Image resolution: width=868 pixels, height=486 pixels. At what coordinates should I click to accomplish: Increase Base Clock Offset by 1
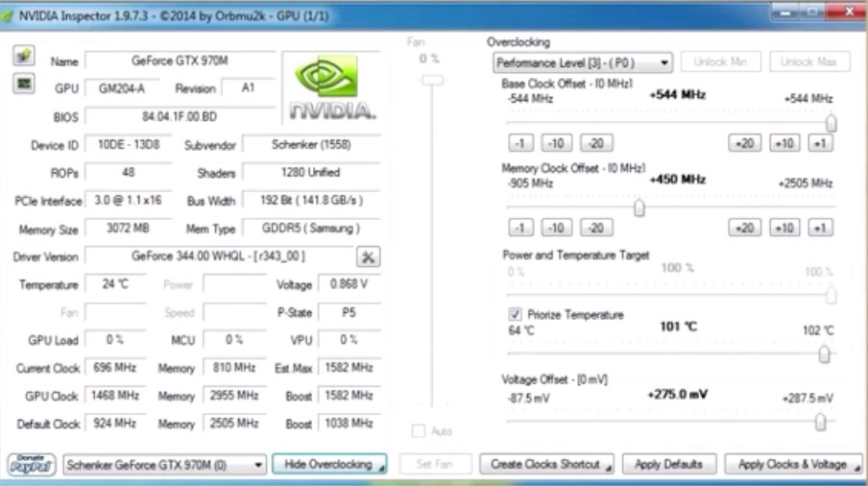click(x=820, y=143)
